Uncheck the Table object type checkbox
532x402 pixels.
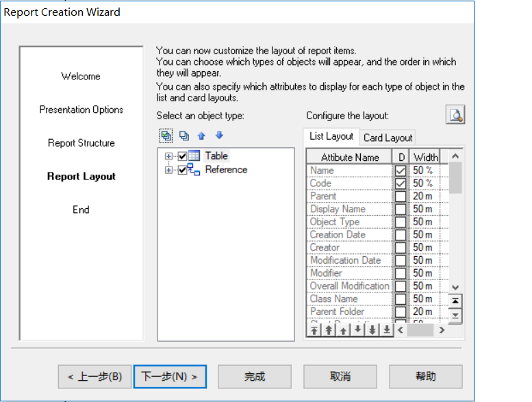[x=182, y=156]
